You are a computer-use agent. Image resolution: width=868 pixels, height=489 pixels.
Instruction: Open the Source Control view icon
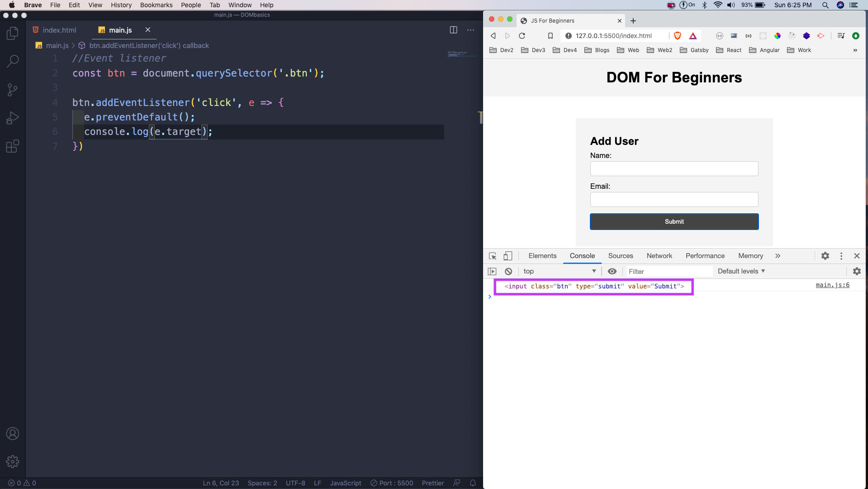pos(13,90)
